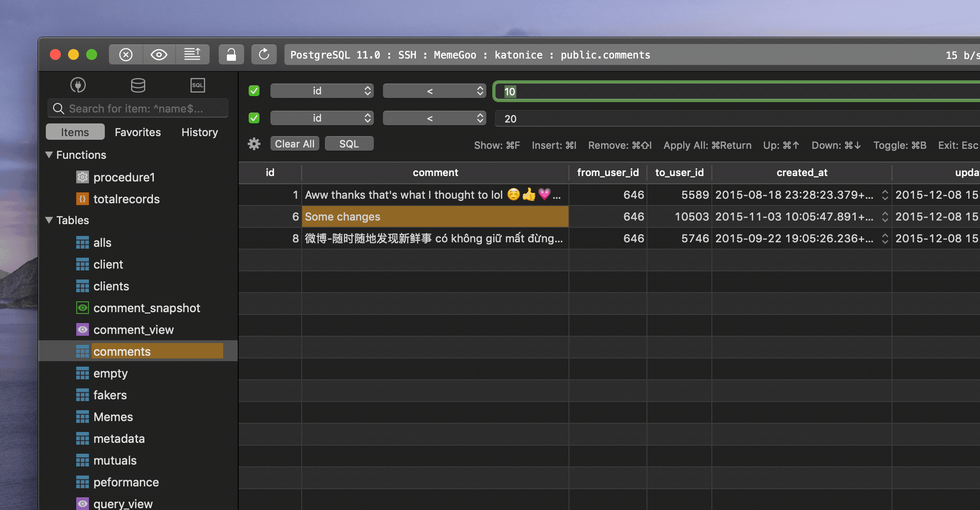Screen dimensions: 980x510
Task: Click the lock icon in the toolbar
Action: [231, 54]
